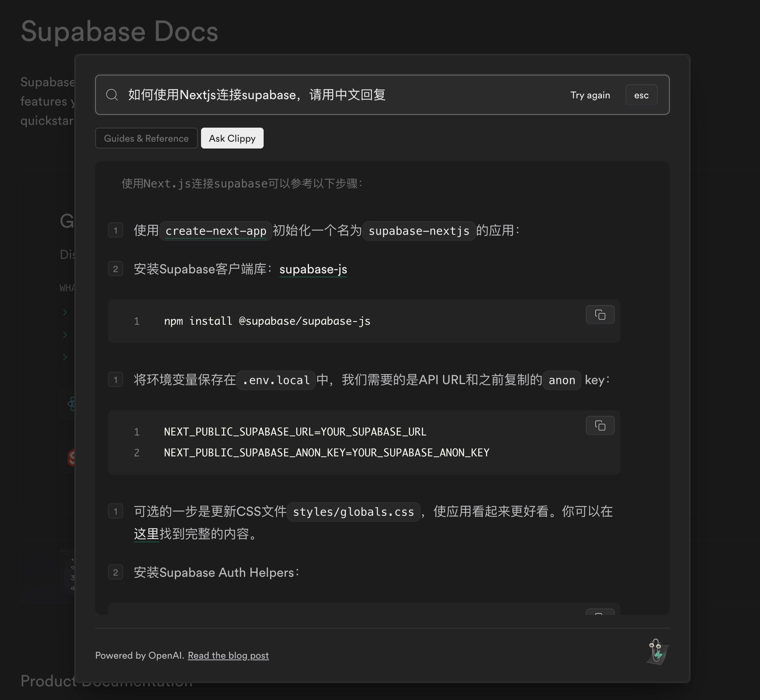This screenshot has height=700, width=760.
Task: Click the 这里 link for full CSS content
Action: click(146, 534)
